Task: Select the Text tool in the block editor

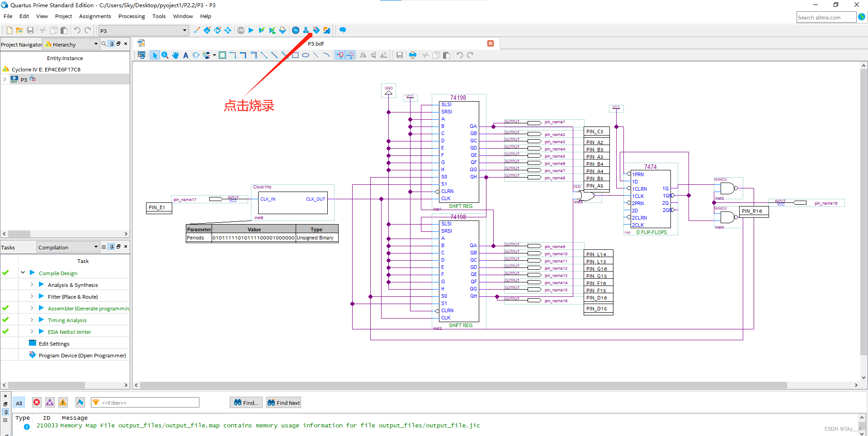Action: [x=185, y=55]
